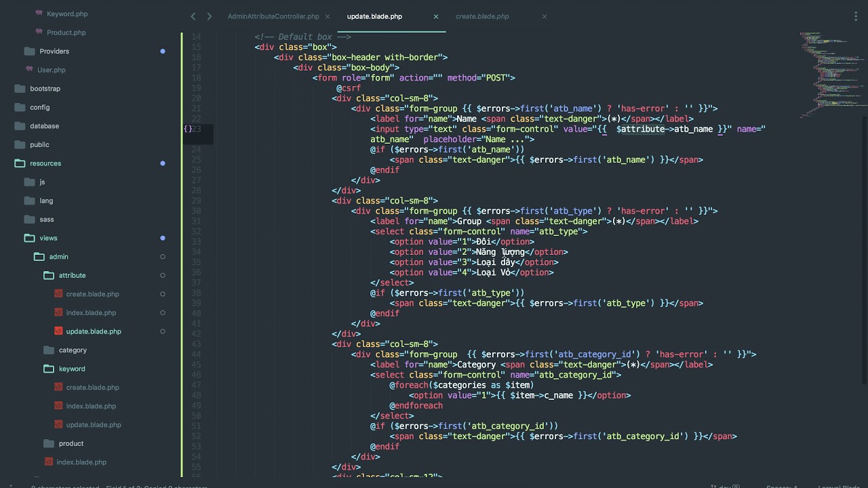Screen dimensions: 868x488
Task: Expand the bootstrap folder
Action: (x=45, y=89)
